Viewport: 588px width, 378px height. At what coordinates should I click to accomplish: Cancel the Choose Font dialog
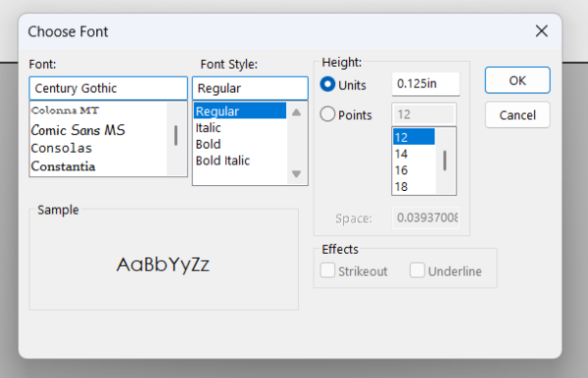pos(517,115)
